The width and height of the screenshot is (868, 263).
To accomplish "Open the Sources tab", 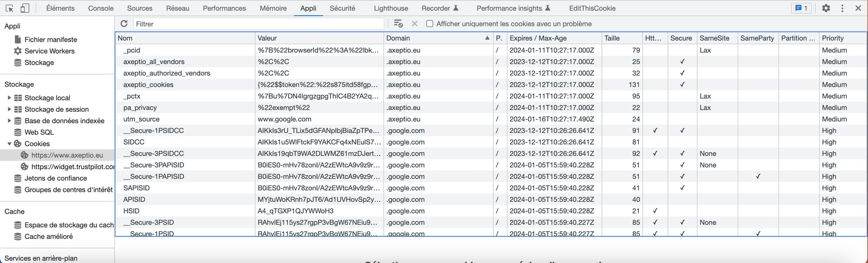I will pyautogui.click(x=140, y=8).
